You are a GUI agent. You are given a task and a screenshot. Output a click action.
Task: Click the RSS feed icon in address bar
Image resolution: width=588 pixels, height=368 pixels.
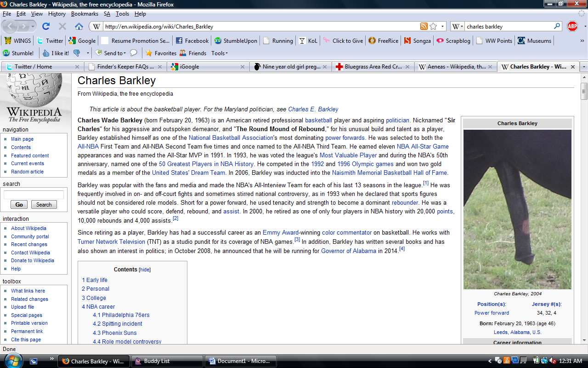coord(424,26)
